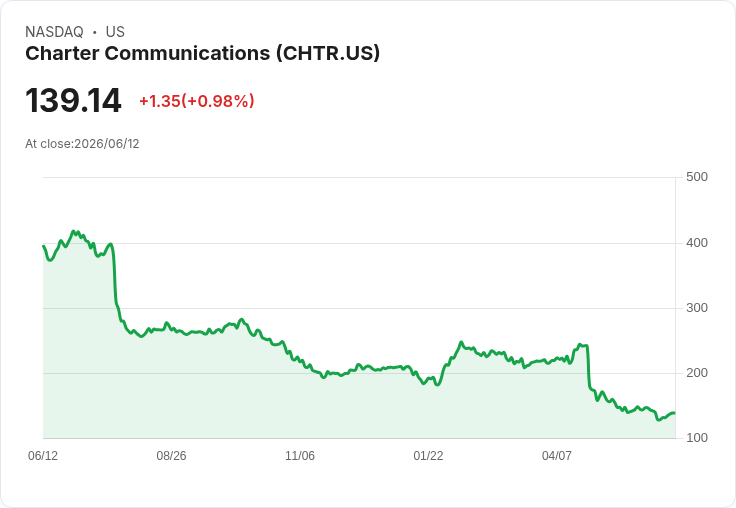Click the 200 y-axis price label
Viewport: 736px width, 508px height.
coord(697,373)
